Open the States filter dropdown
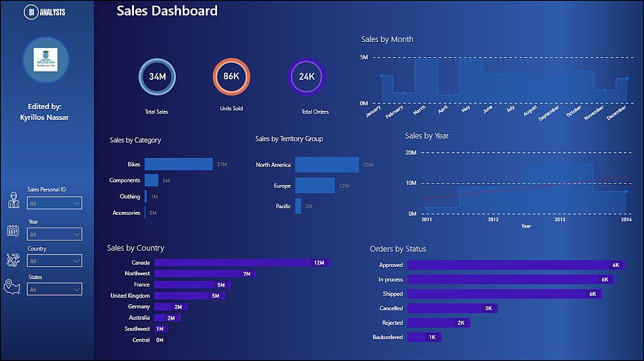 click(x=55, y=289)
